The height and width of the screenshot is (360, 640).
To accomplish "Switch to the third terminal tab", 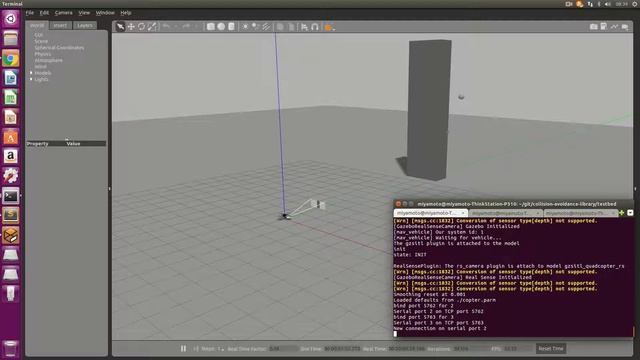I will pyautogui.click(x=580, y=213).
